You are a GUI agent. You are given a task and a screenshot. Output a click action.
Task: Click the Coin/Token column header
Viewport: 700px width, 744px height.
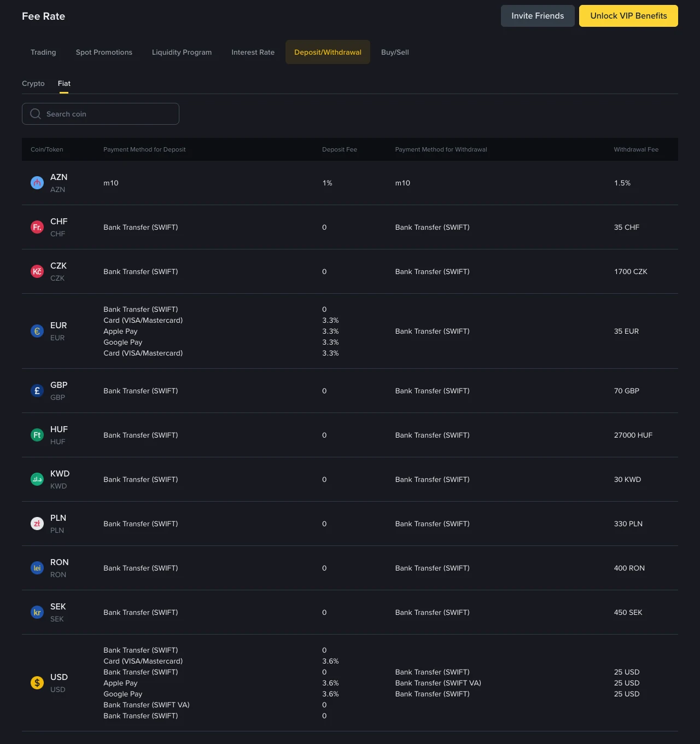[47, 149]
